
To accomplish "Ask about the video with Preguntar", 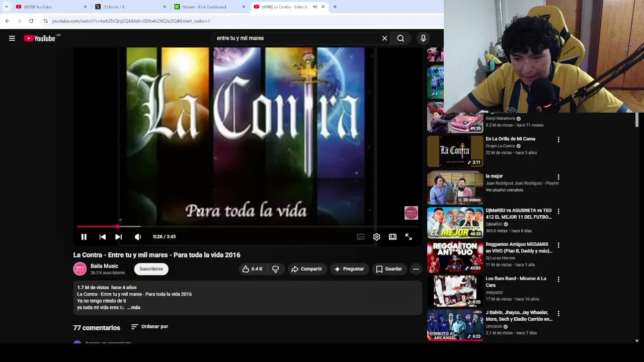I will tap(349, 269).
